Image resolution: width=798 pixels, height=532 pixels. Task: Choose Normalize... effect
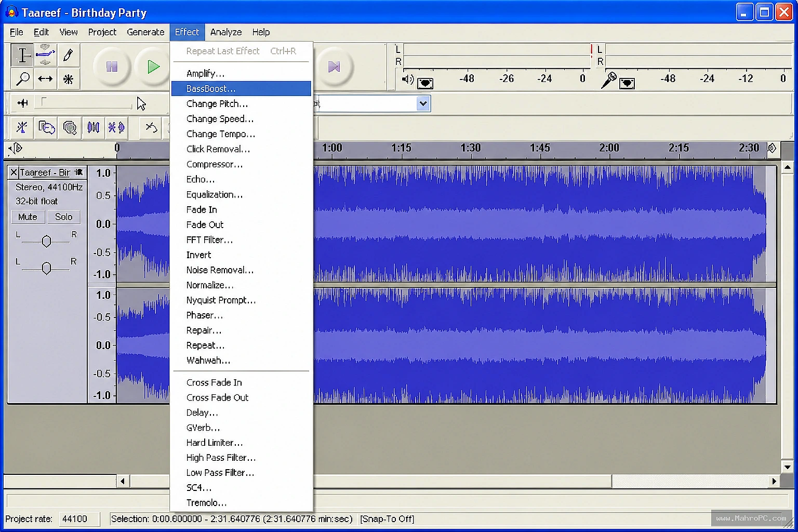coord(241,285)
